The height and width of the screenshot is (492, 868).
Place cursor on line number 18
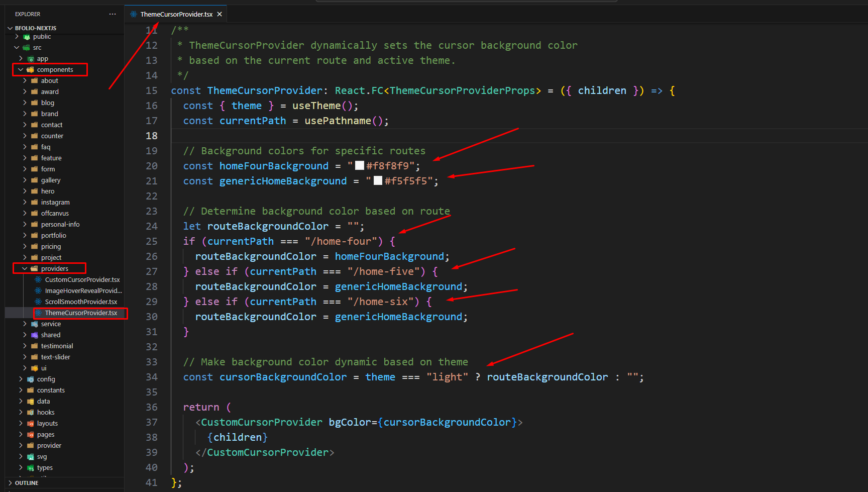(x=151, y=136)
